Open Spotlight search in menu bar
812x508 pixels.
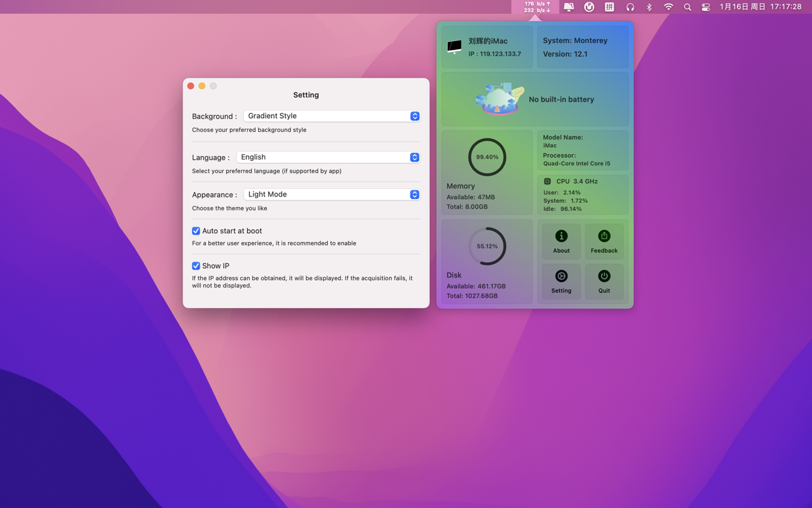[687, 7]
